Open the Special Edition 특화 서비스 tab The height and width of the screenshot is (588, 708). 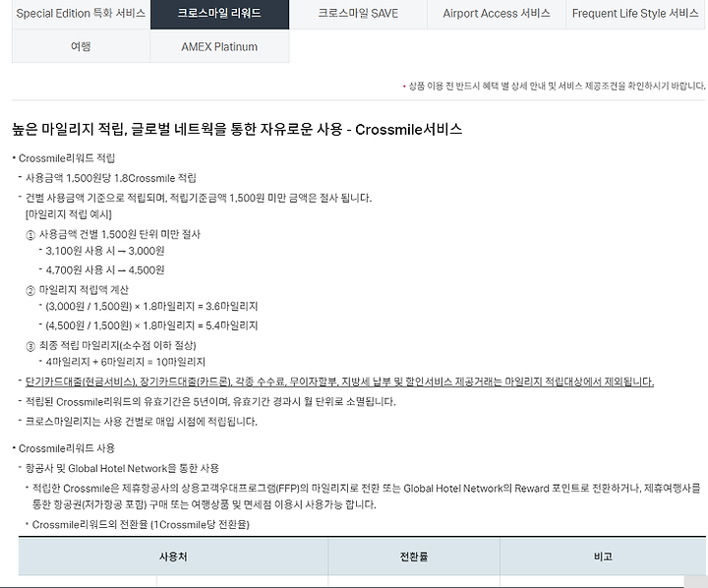(81, 14)
